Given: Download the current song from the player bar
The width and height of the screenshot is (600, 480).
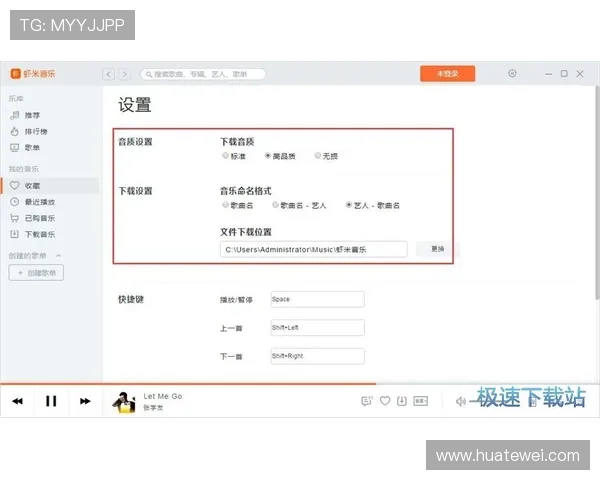Looking at the screenshot, I should [x=402, y=401].
